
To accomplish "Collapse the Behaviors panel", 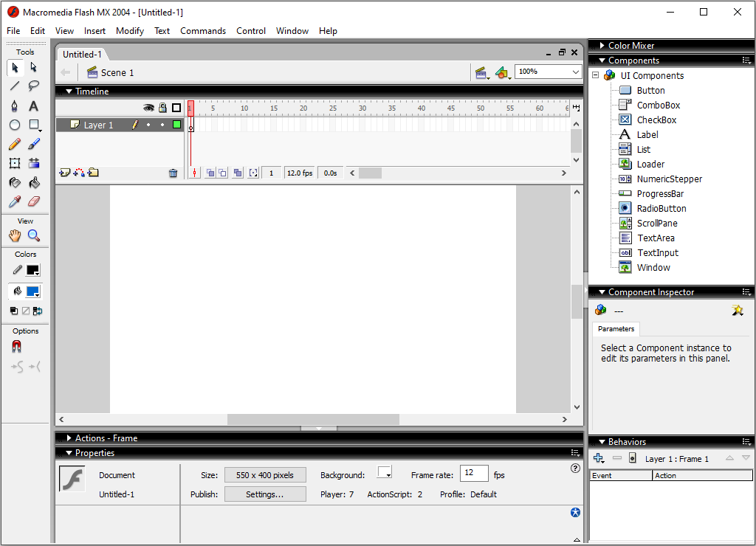I will click(x=602, y=441).
